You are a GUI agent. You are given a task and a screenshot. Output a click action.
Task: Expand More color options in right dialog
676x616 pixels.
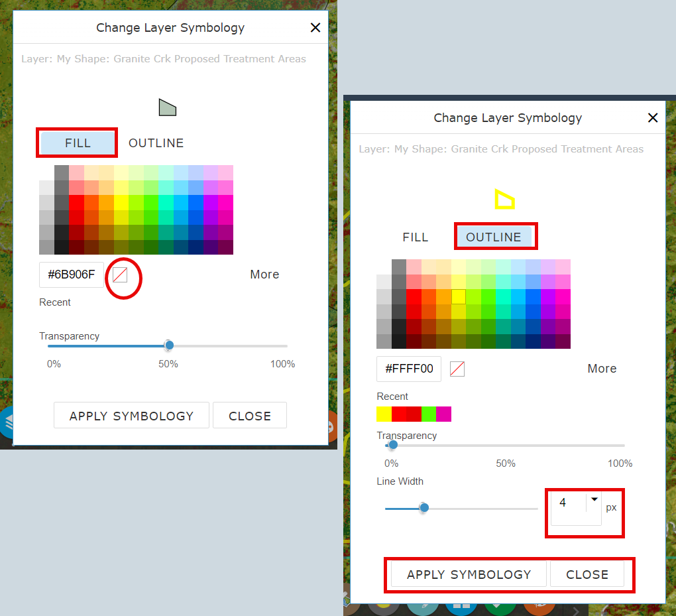pyautogui.click(x=602, y=368)
